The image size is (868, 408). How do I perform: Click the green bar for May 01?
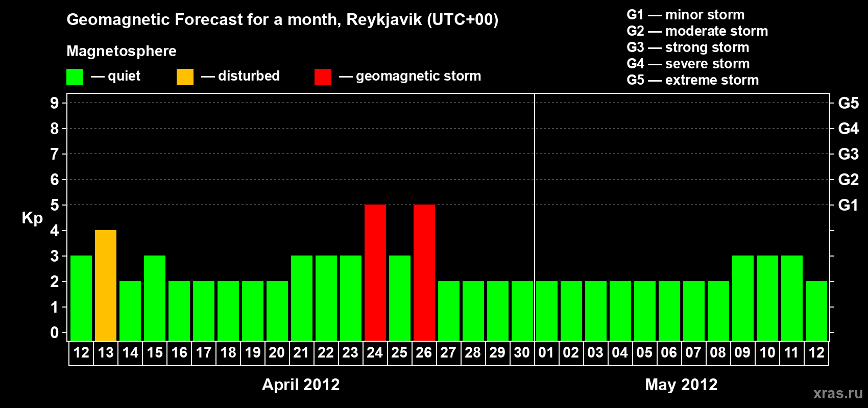click(x=547, y=311)
